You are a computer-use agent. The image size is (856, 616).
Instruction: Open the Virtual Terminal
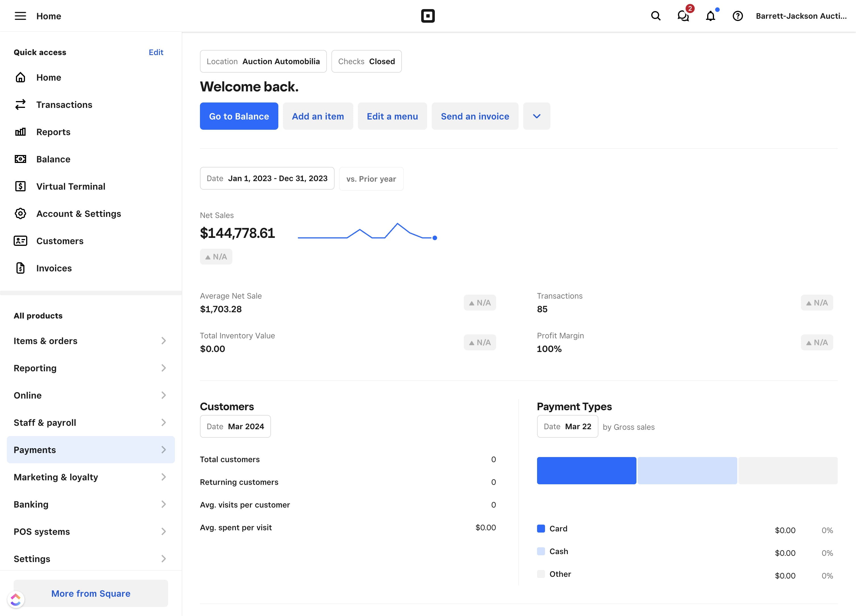point(71,186)
